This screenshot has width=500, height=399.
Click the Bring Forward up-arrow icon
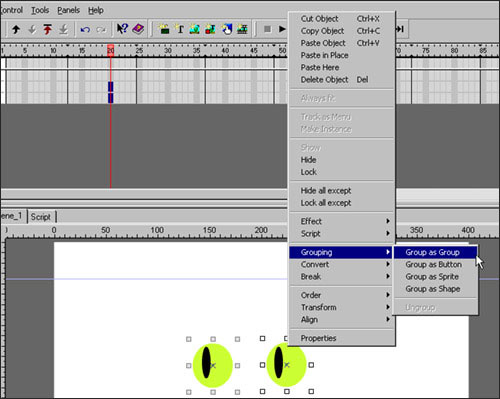[16, 30]
